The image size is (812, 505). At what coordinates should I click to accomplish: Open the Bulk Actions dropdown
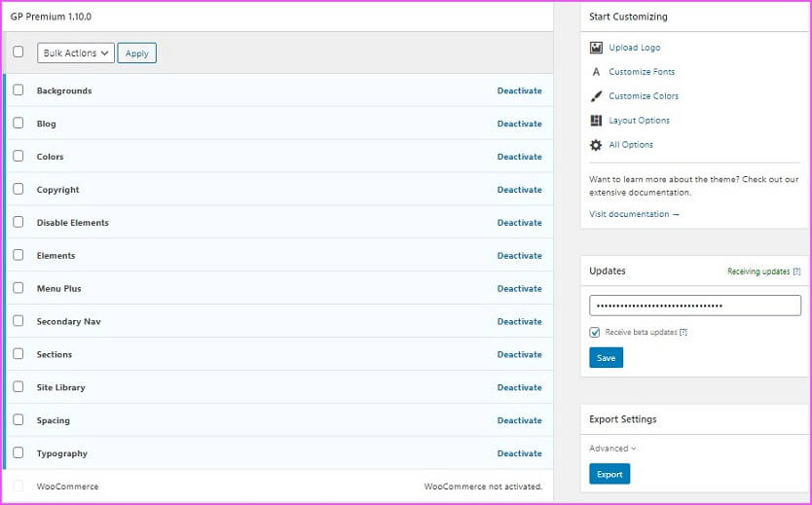pyautogui.click(x=76, y=53)
